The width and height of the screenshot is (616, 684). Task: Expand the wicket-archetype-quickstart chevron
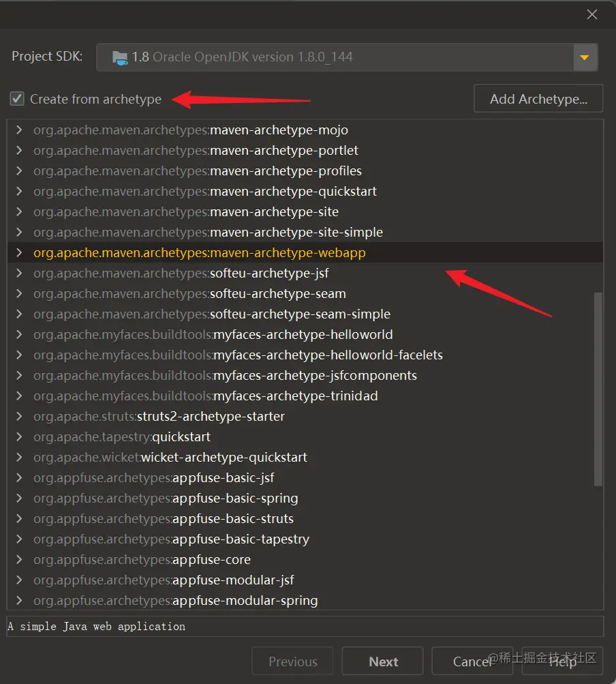tap(19, 457)
